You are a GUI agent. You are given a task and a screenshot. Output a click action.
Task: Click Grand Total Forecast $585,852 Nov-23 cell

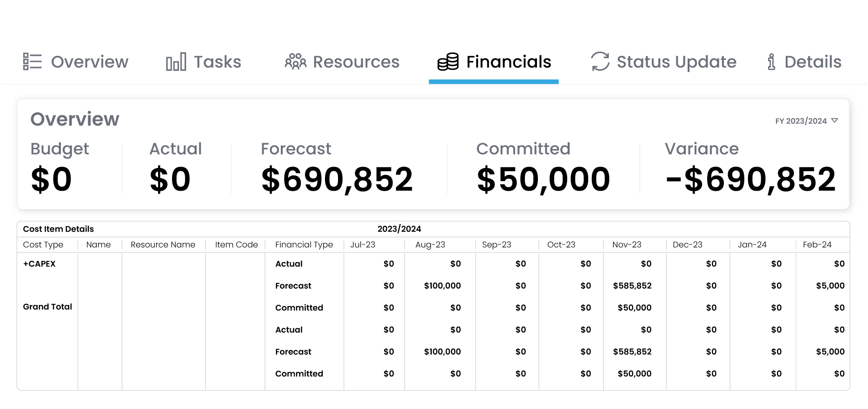[632, 352]
